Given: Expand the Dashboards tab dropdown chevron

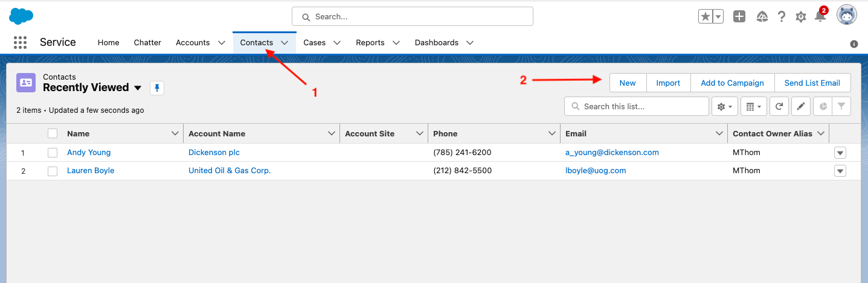Looking at the screenshot, I should pyautogui.click(x=470, y=43).
